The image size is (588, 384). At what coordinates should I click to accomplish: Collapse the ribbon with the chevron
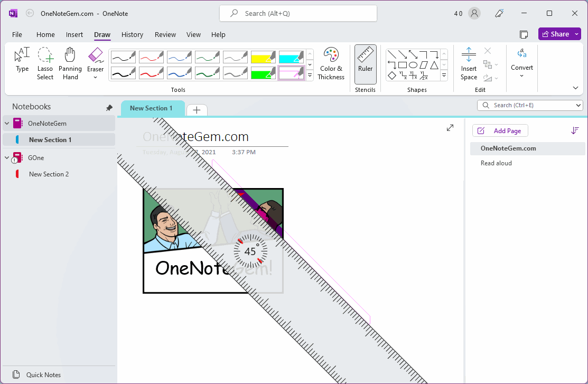tap(576, 88)
